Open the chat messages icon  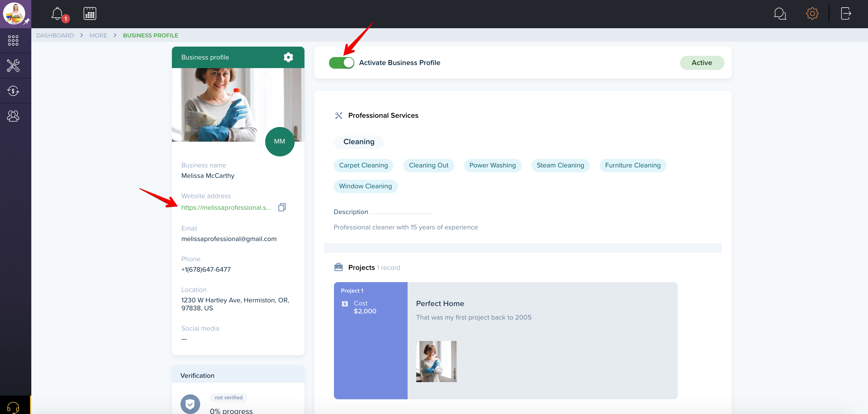pos(780,14)
